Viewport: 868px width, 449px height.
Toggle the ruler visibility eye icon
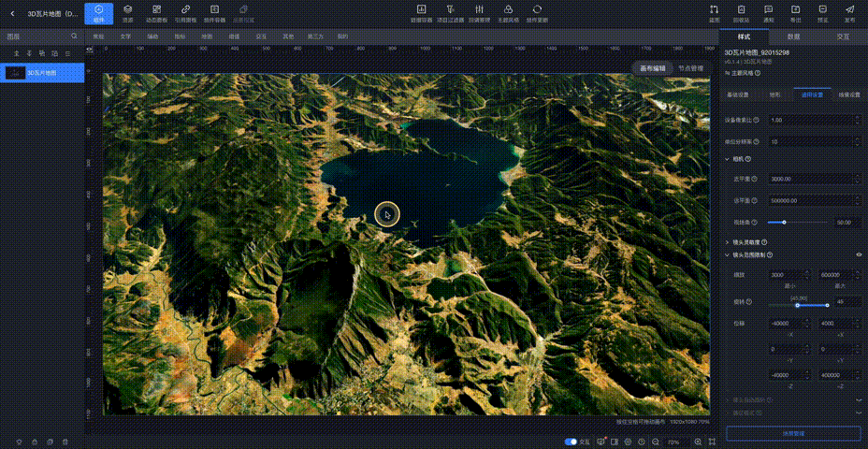coord(90,48)
